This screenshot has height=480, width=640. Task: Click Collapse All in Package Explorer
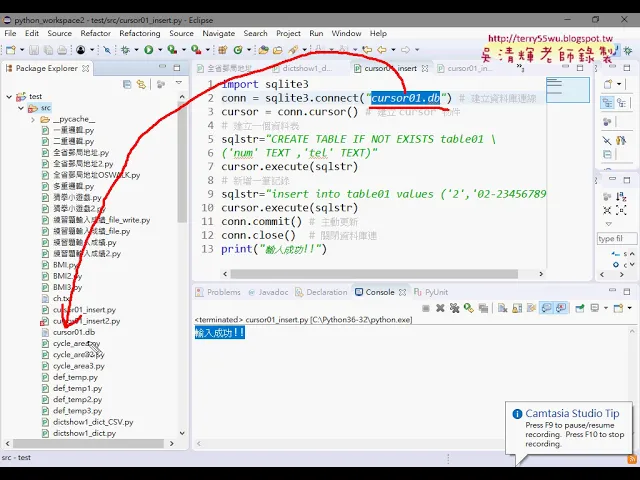[127, 84]
